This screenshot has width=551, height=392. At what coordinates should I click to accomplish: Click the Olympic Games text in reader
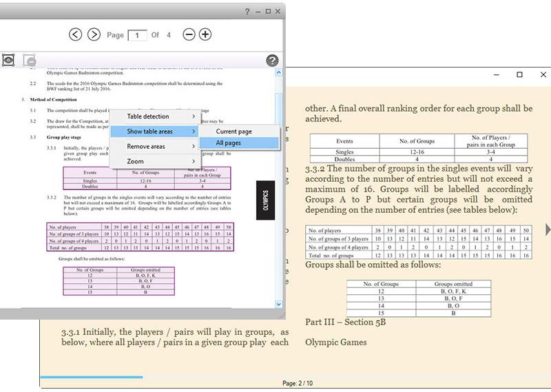click(x=336, y=342)
